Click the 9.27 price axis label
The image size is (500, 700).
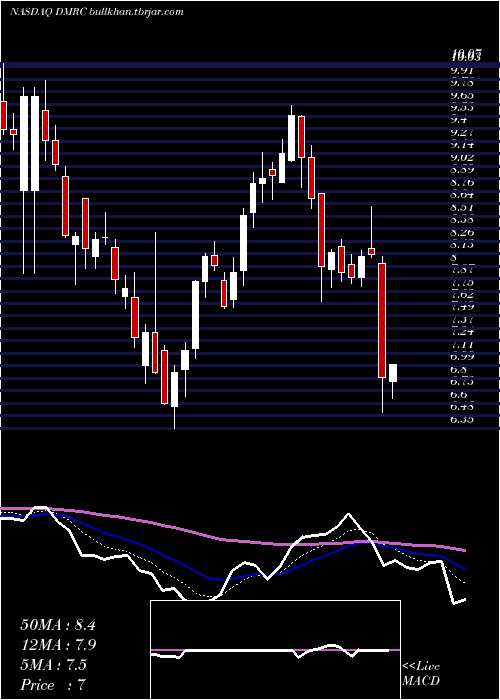click(462, 133)
